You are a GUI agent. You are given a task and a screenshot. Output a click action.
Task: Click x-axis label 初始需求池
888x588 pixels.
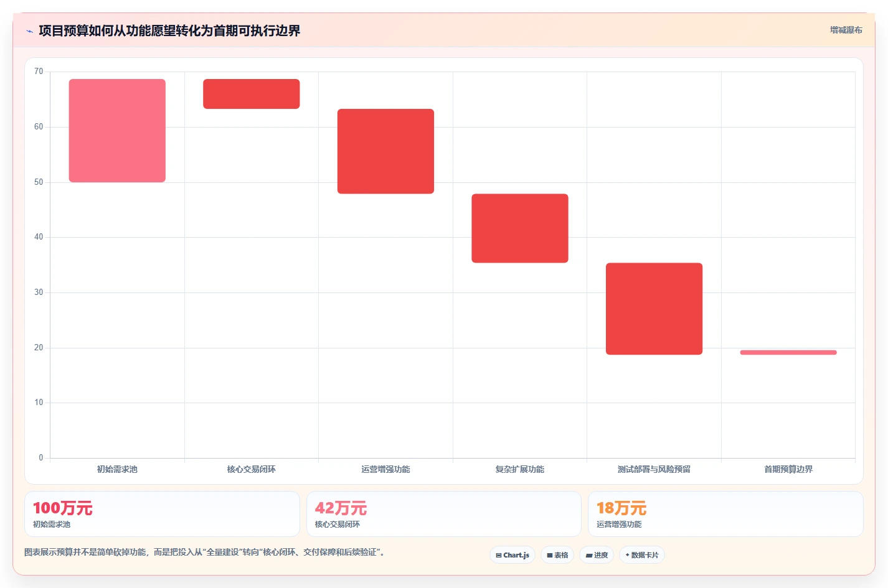tap(117, 469)
